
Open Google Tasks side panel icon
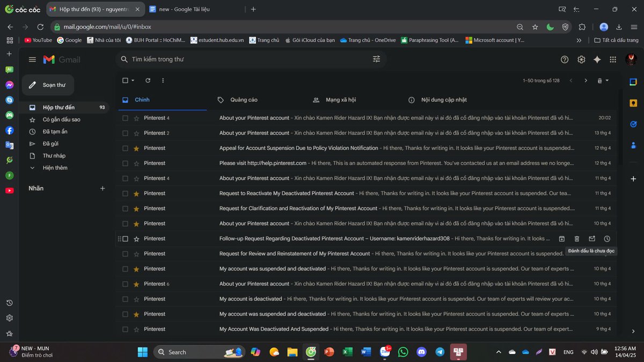pos(633,124)
